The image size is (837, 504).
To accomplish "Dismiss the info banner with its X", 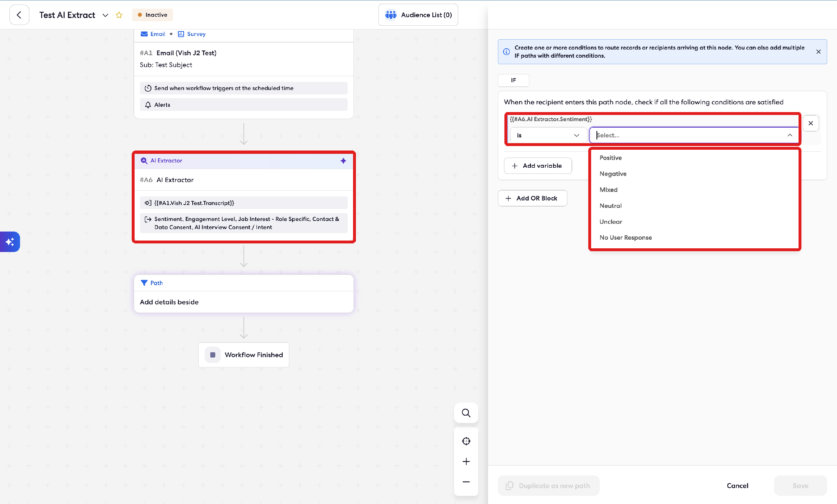I will click(x=819, y=52).
